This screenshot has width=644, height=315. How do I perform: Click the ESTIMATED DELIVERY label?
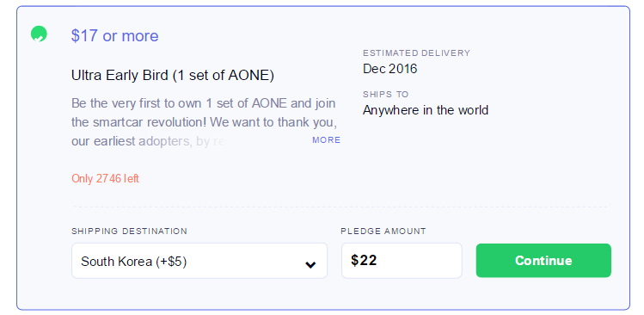click(x=416, y=53)
